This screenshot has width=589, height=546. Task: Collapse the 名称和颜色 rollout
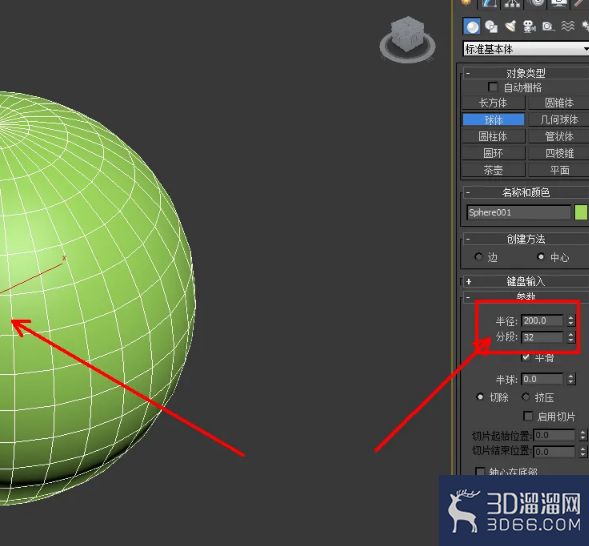point(526,193)
